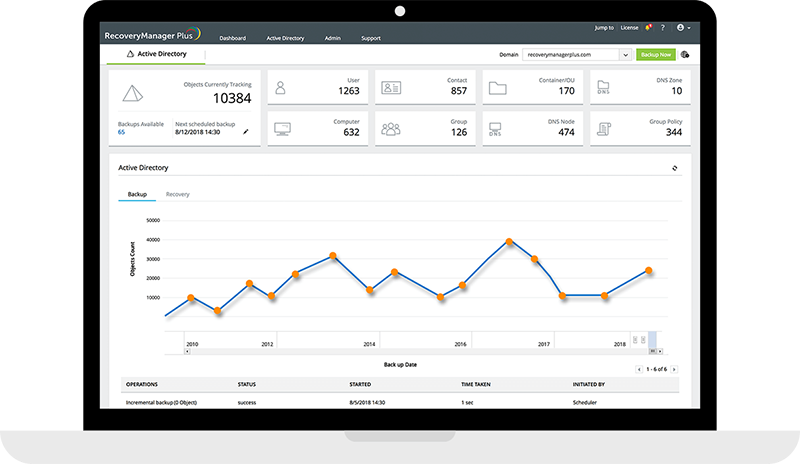
Task: Click the Computer monitor icon
Action: coord(282,129)
